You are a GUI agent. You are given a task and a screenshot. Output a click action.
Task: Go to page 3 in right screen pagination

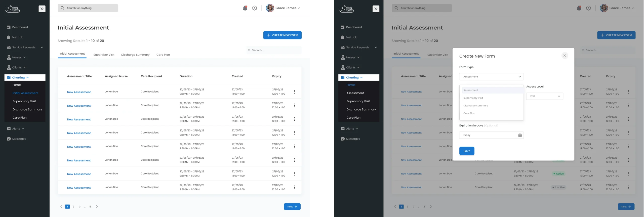click(x=414, y=207)
